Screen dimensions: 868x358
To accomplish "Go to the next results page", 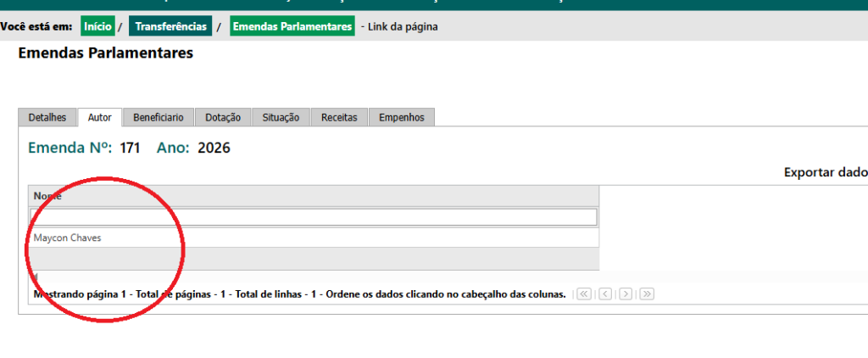I will coord(626,294).
